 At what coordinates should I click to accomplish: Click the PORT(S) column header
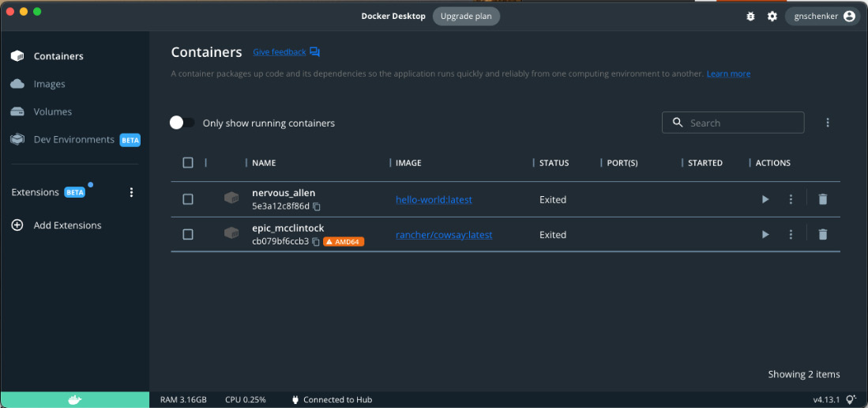622,163
